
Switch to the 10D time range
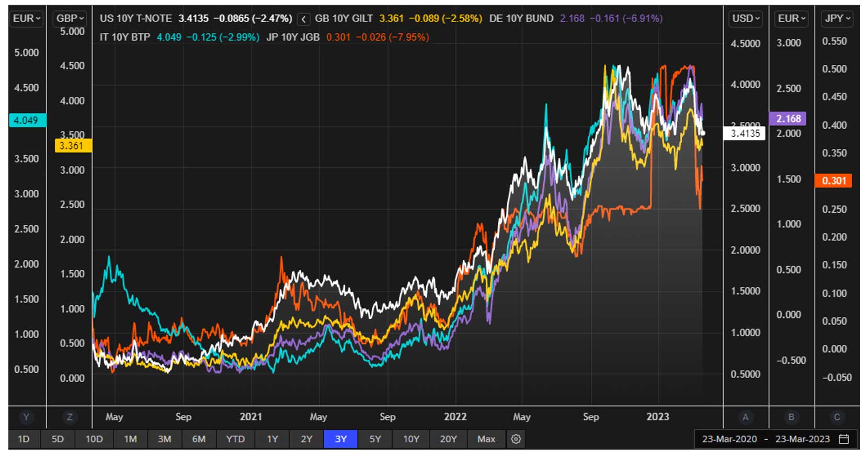coord(94,439)
